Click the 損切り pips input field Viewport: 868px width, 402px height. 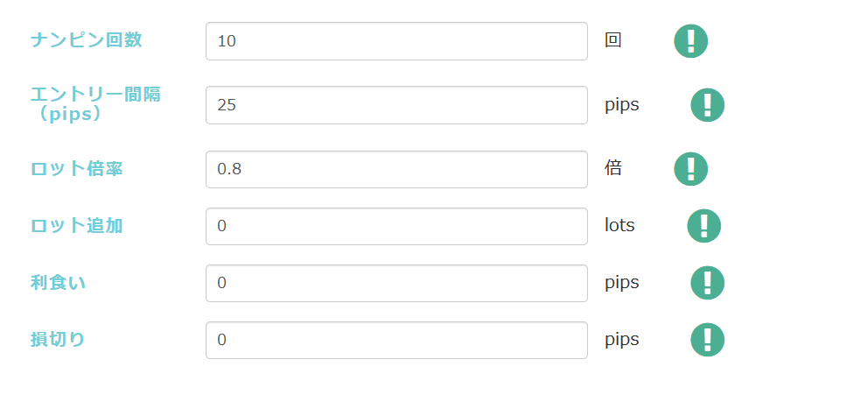tap(396, 340)
